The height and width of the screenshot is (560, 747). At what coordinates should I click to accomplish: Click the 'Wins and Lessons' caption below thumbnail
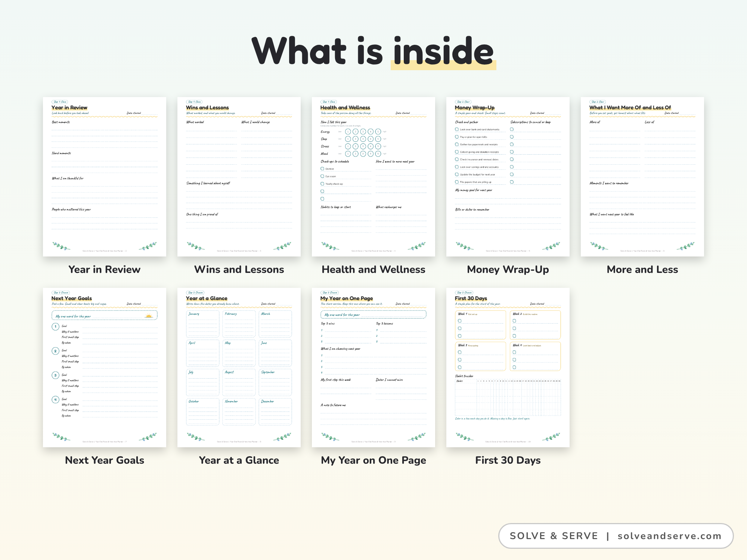coord(239,270)
